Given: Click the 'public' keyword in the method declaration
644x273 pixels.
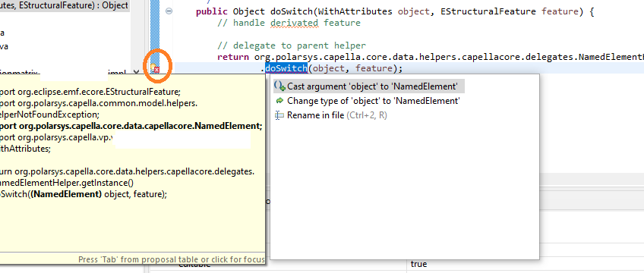Looking at the screenshot, I should click(x=212, y=11).
